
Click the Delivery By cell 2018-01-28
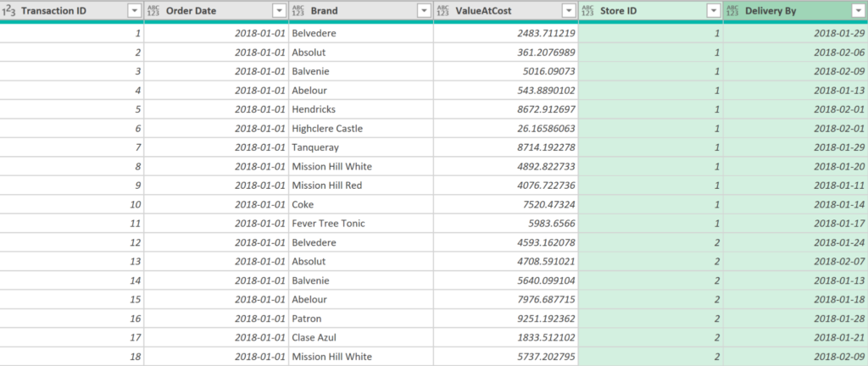[795, 319]
